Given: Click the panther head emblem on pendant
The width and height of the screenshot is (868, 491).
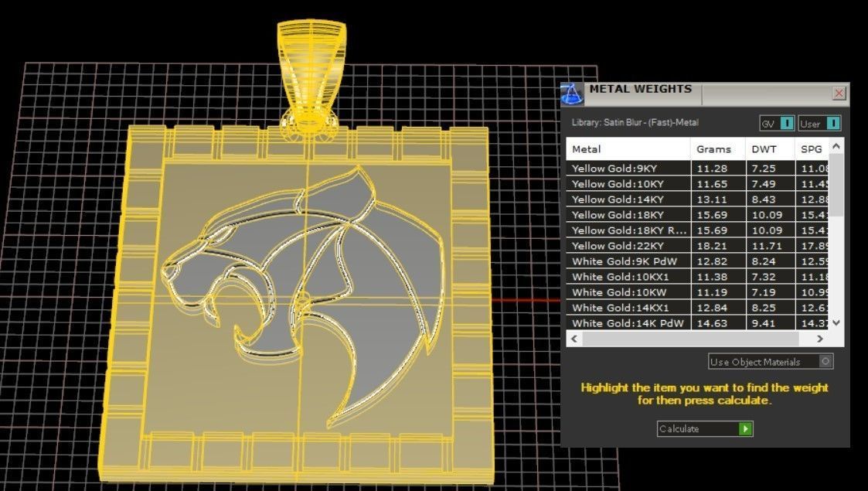Looking at the screenshot, I should tap(303, 296).
